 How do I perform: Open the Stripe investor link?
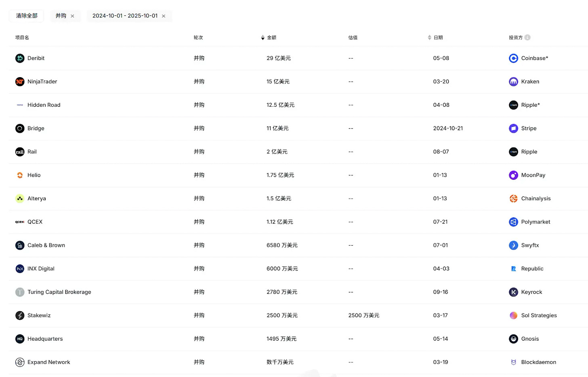tap(529, 128)
